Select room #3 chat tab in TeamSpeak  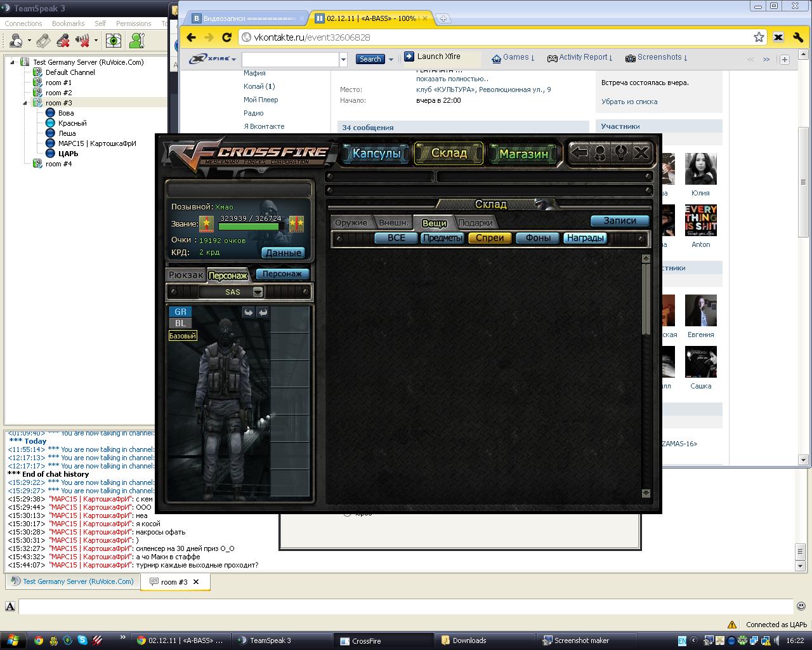pyautogui.click(x=174, y=581)
